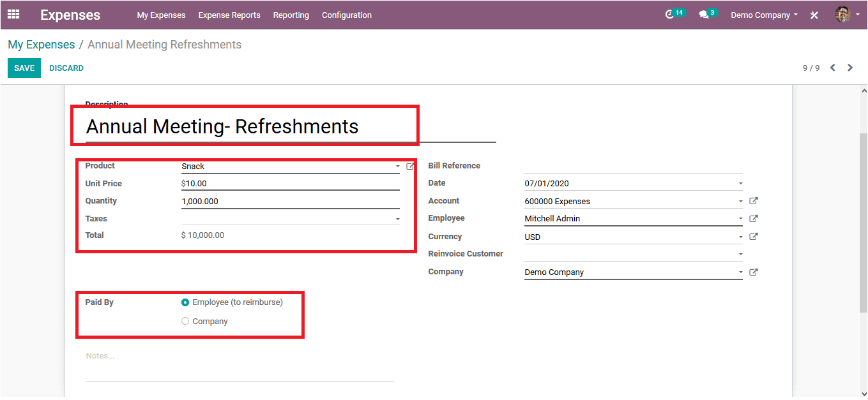Expand the Taxes dropdown arrow
Screen dimensions: 868x400
397,219
